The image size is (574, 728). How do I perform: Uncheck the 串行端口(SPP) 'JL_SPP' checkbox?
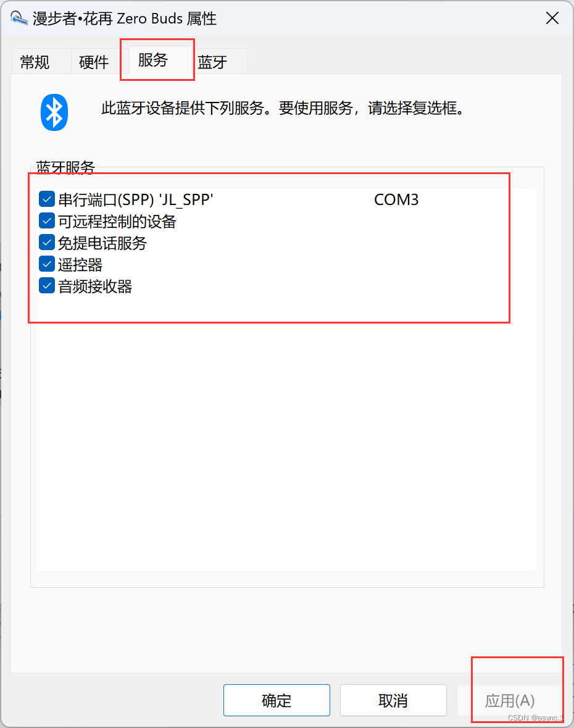point(47,199)
